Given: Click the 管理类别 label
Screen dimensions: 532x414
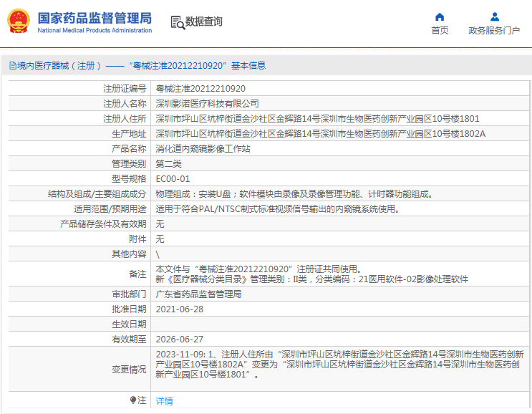Looking at the screenshot, I should tap(129, 164).
